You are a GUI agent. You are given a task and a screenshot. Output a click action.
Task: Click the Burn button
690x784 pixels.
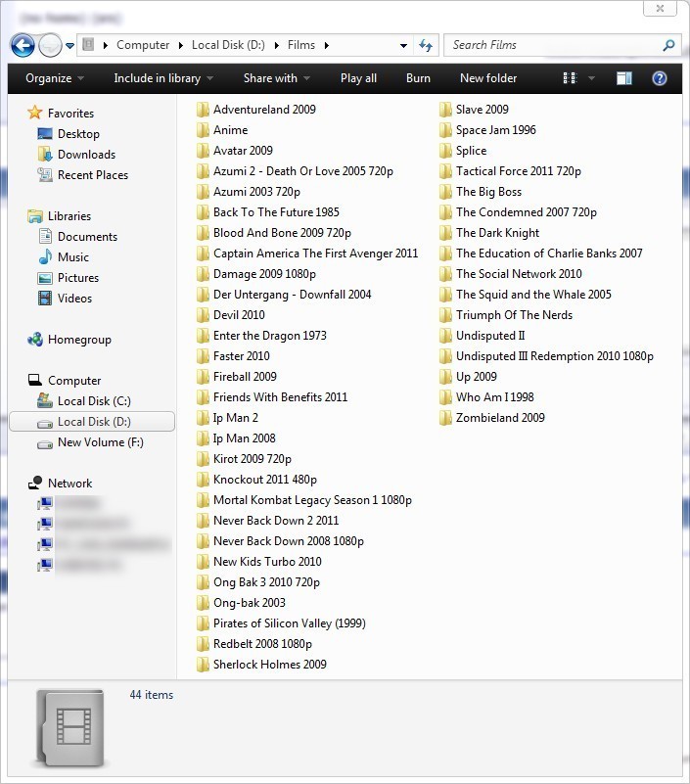coord(418,78)
